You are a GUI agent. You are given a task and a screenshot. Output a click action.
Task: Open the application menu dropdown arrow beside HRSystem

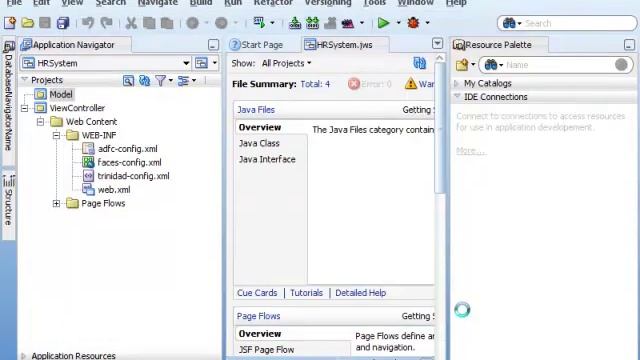pos(215,63)
